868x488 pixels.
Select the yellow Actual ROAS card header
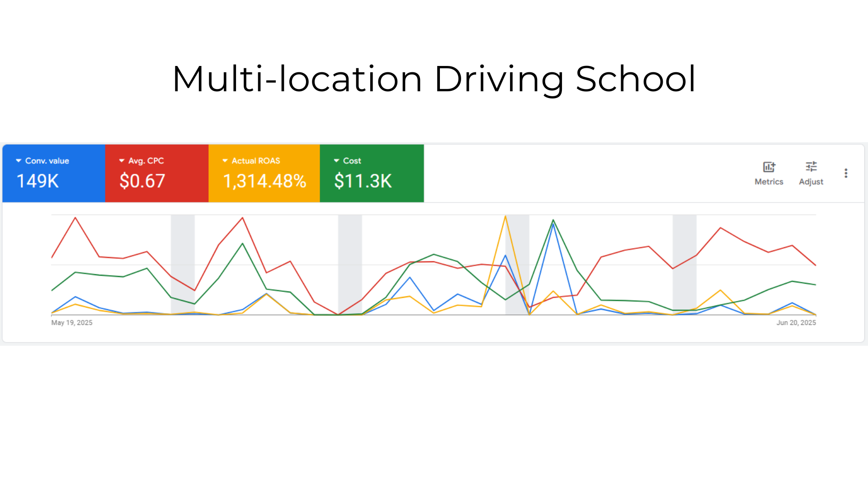click(255, 160)
